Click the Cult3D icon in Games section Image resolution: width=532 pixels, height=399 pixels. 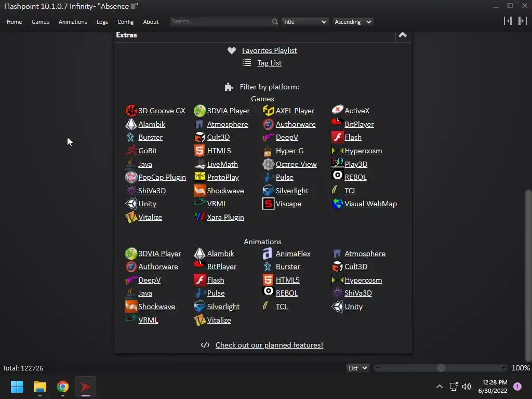[199, 137]
